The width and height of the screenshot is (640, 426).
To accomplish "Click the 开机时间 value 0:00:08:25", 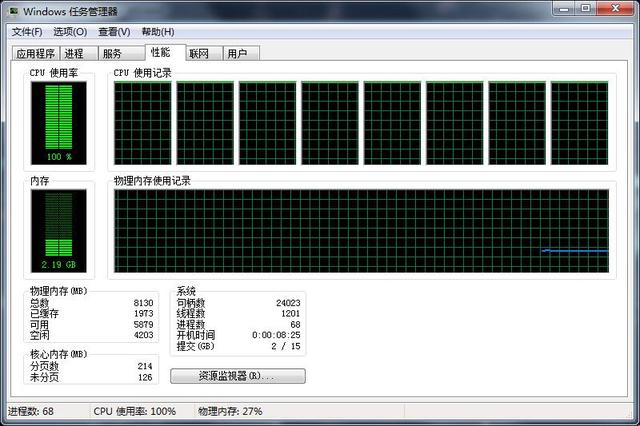I will (276, 335).
